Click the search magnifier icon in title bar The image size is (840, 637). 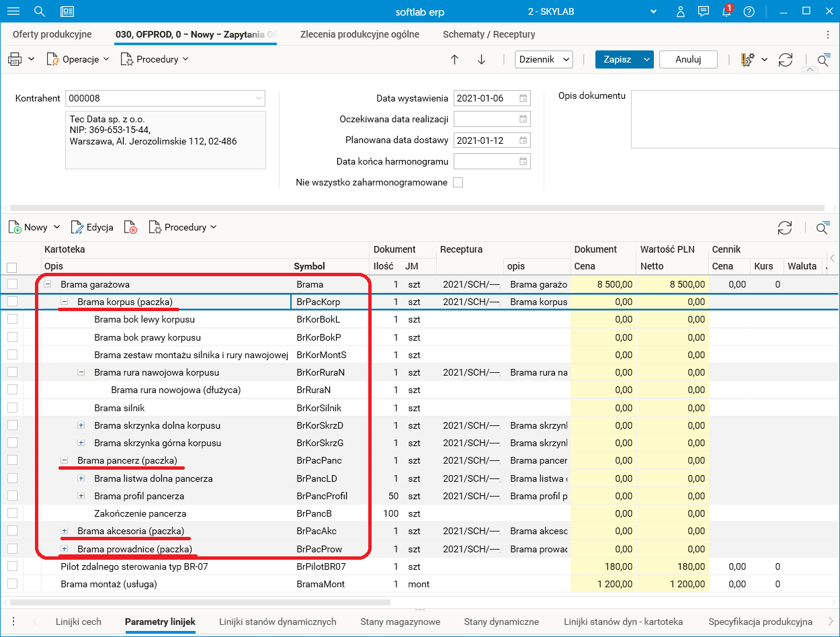pos(40,11)
